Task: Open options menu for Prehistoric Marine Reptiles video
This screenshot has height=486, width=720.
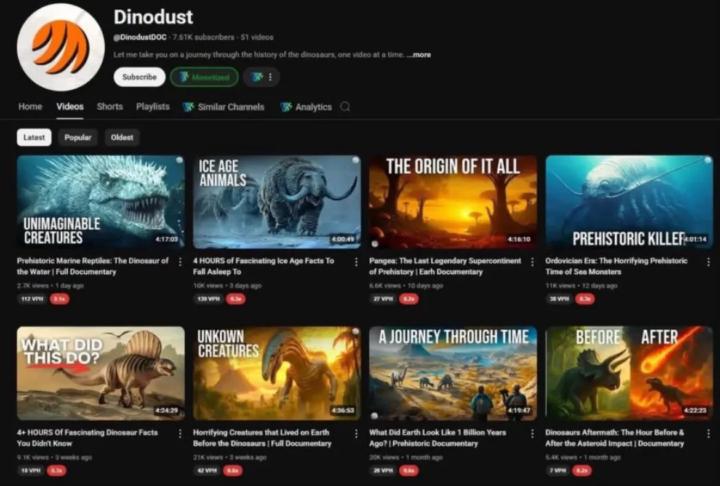Action: coord(180,262)
